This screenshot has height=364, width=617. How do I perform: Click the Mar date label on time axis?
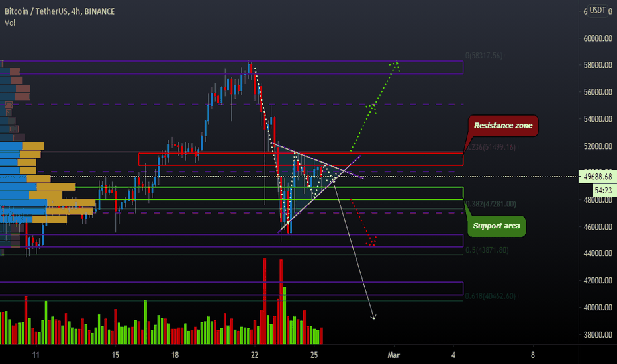[x=393, y=355]
